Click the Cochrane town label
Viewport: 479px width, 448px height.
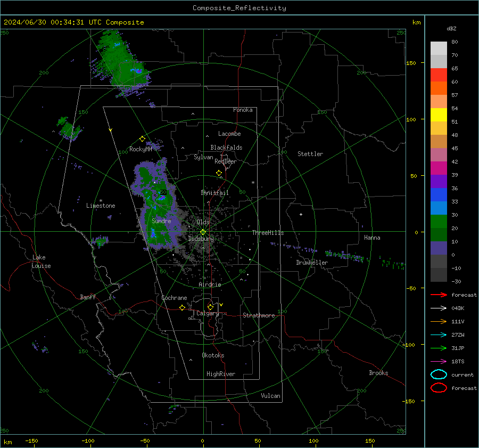(174, 298)
